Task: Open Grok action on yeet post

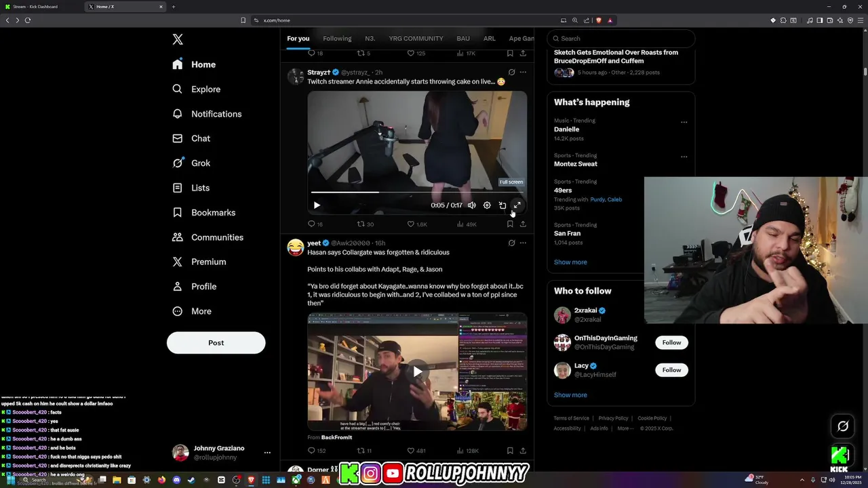Action: point(512,243)
